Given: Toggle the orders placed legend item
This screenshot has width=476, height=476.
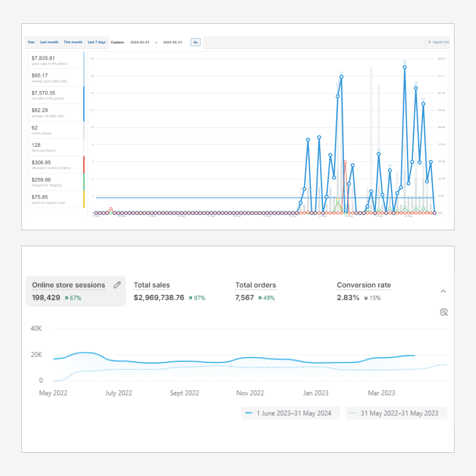Looking at the screenshot, I should click(x=55, y=130).
